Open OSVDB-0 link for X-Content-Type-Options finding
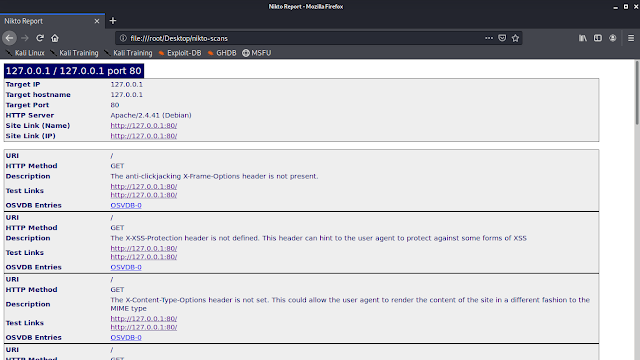 click(x=126, y=338)
